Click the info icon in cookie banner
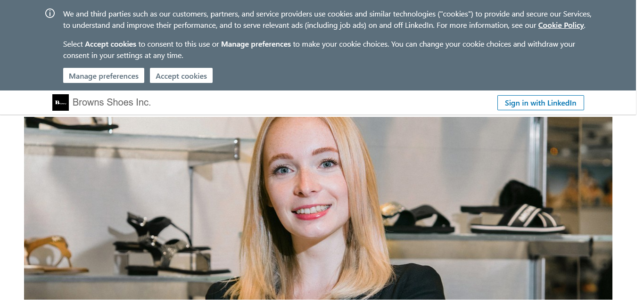The width and height of the screenshot is (644, 303). coord(50,14)
